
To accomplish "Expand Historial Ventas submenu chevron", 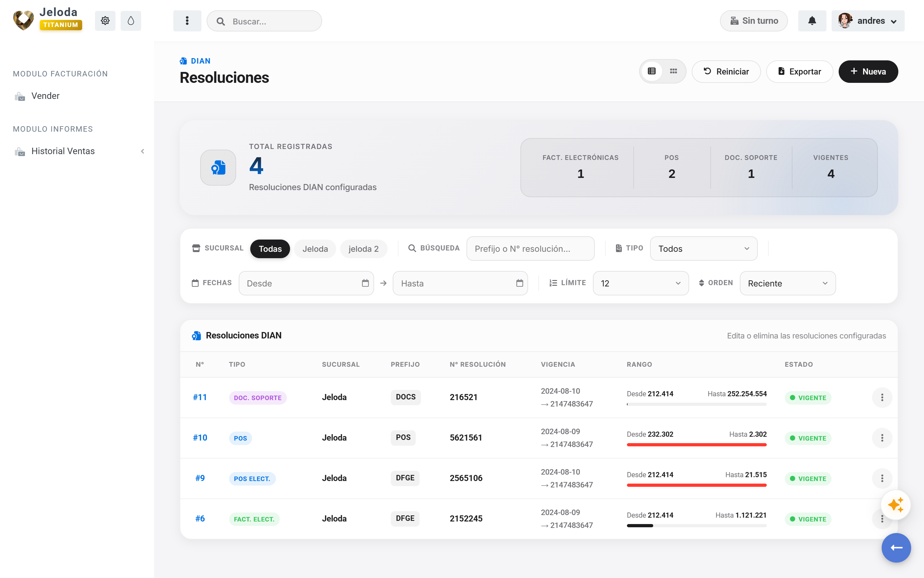I will click(142, 151).
